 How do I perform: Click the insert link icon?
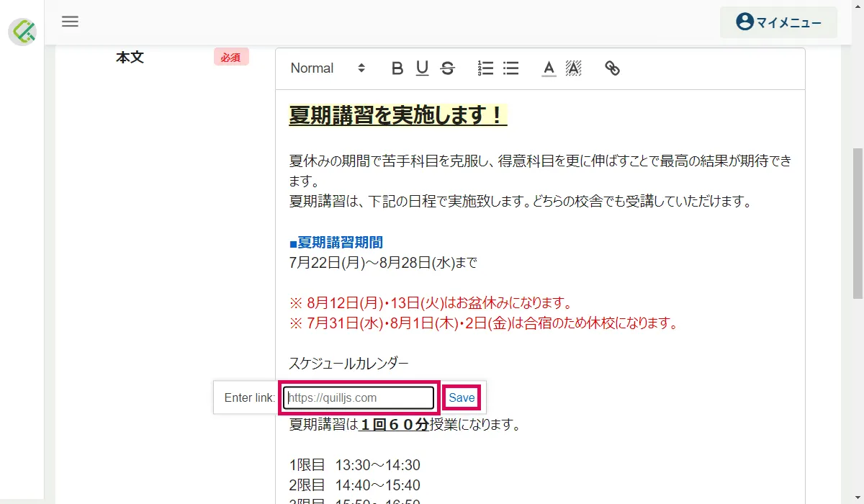[x=612, y=68]
